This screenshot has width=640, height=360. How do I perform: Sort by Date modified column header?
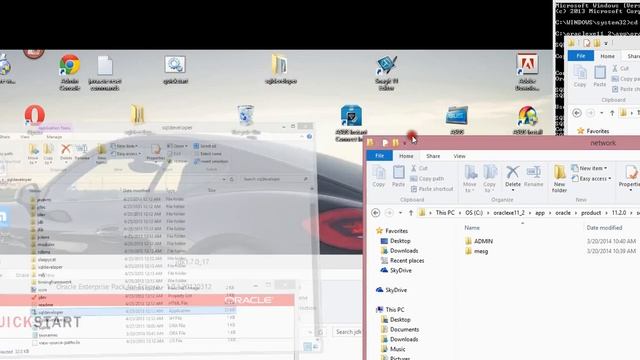click(604, 227)
